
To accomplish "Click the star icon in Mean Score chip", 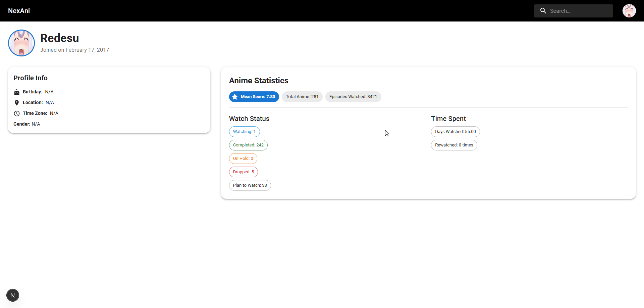I will tap(235, 97).
